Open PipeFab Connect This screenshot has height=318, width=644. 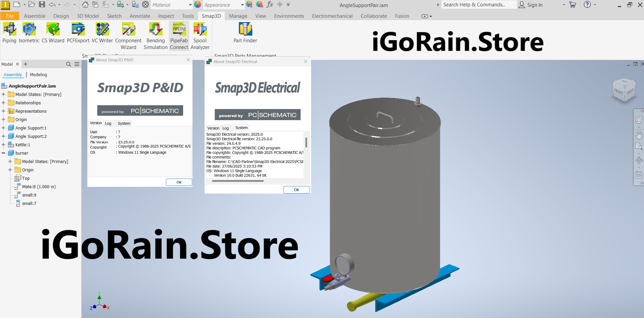179,36
